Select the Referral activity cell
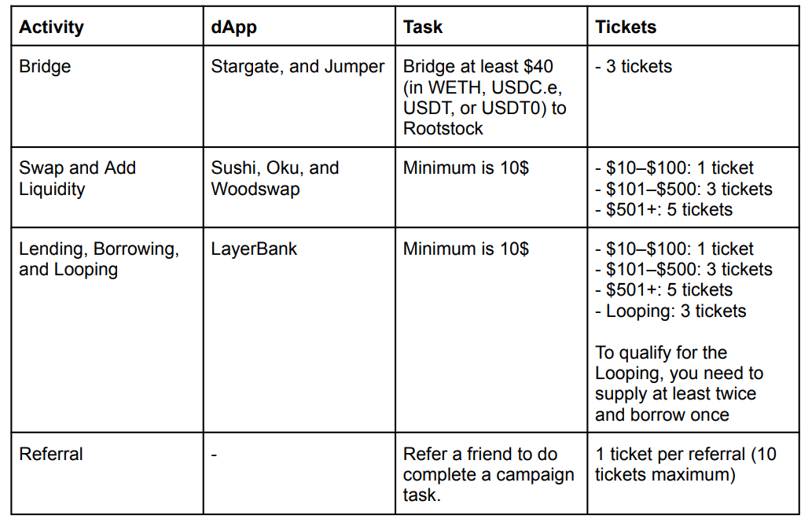Viewport: 812px width, 523px height. click(x=107, y=473)
